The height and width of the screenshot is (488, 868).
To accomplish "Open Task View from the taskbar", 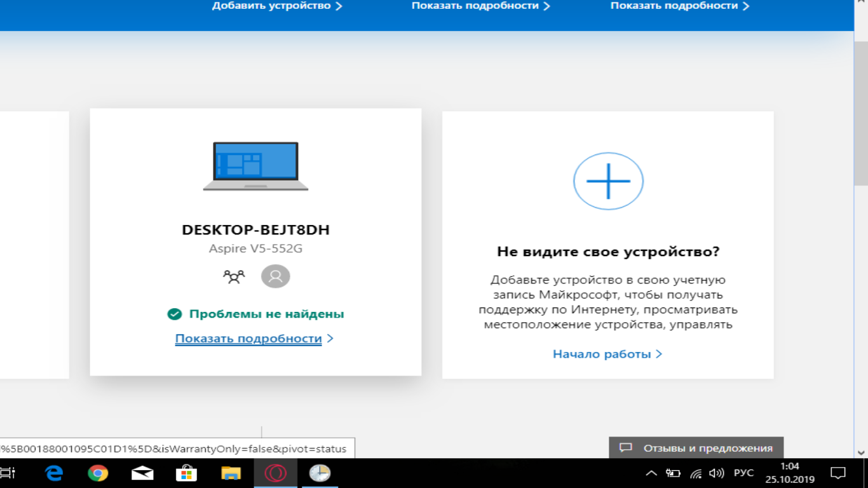I will click(8, 473).
